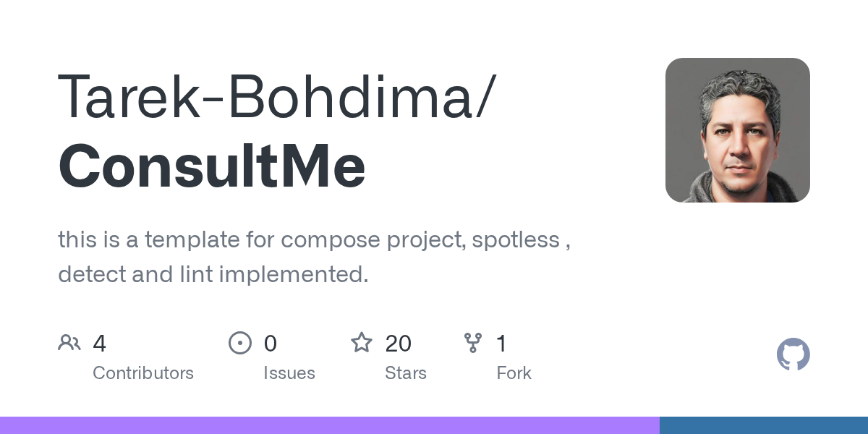Click the purple language bar segment
The width and height of the screenshot is (868, 434).
[329, 425]
